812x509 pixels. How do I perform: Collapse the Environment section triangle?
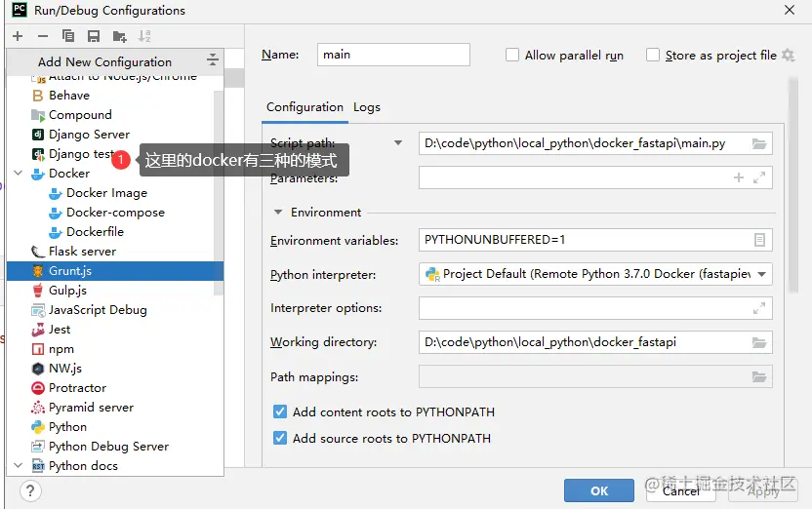[278, 213]
